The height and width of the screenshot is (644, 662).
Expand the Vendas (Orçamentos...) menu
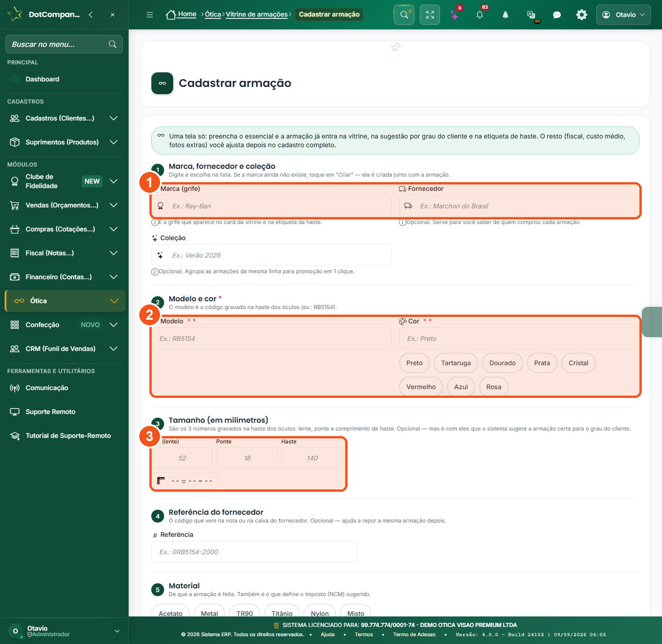point(64,205)
